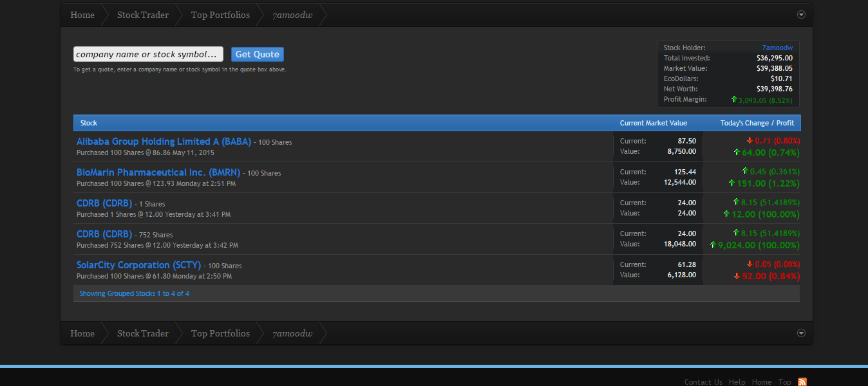
Task: Click SolarCity value 6,128.00
Action: (x=681, y=275)
